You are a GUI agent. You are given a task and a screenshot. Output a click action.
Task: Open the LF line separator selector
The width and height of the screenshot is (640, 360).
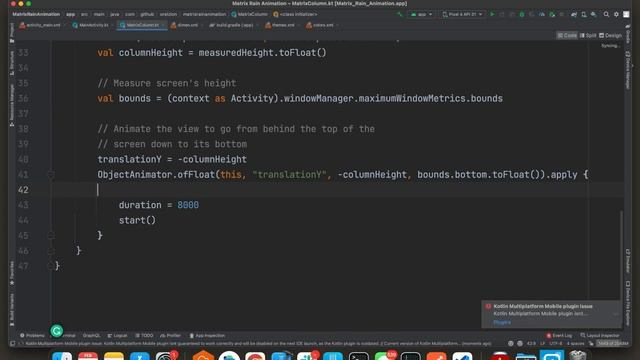pyautogui.click(x=542, y=344)
